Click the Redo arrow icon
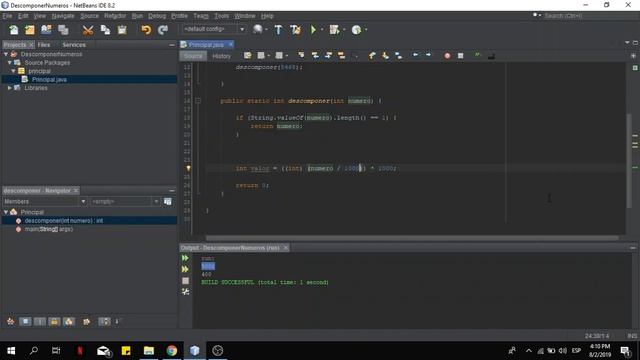The image size is (640, 360). coord(163,30)
